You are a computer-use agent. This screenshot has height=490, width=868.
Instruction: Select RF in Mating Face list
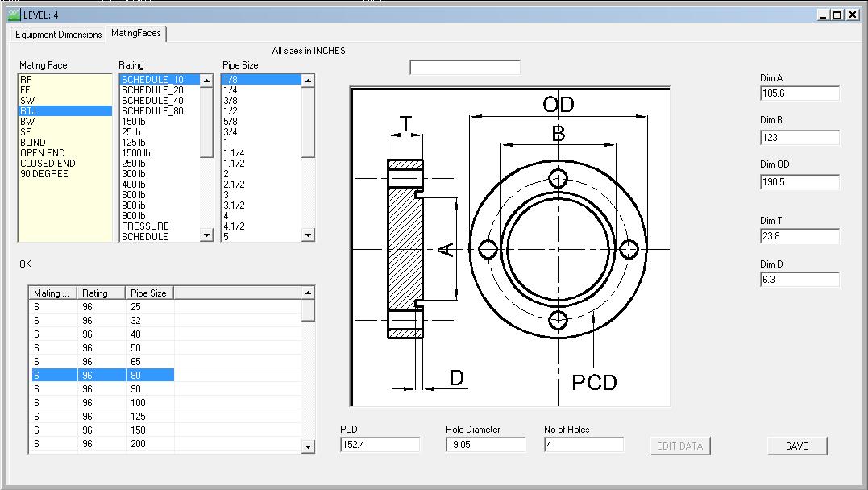[65, 79]
